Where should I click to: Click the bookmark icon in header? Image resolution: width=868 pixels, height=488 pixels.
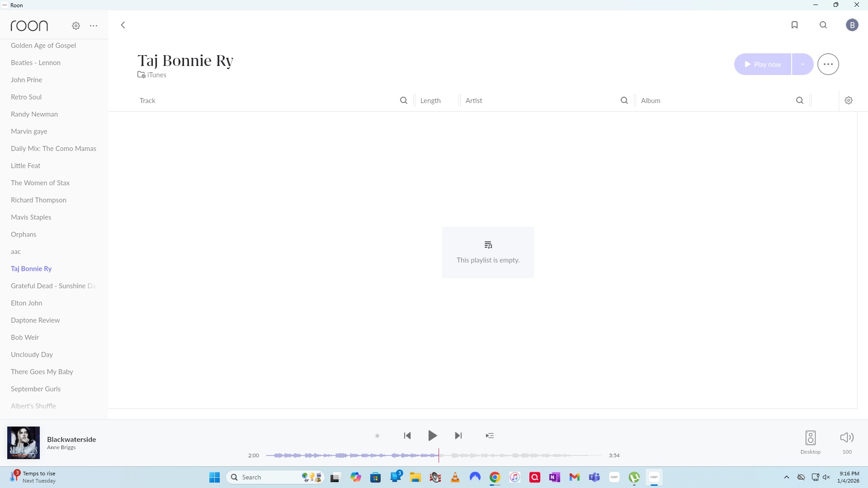click(794, 25)
